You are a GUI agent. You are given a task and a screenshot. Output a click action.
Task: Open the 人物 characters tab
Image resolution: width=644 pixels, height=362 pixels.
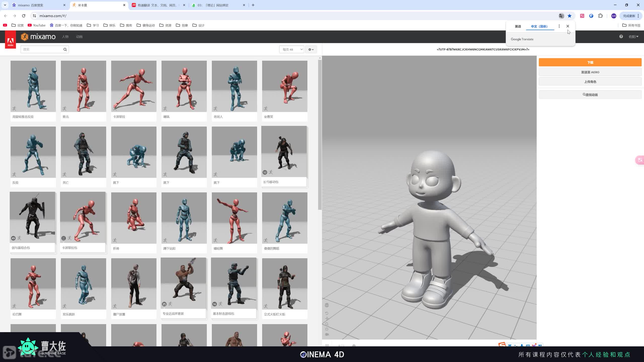pos(65,37)
